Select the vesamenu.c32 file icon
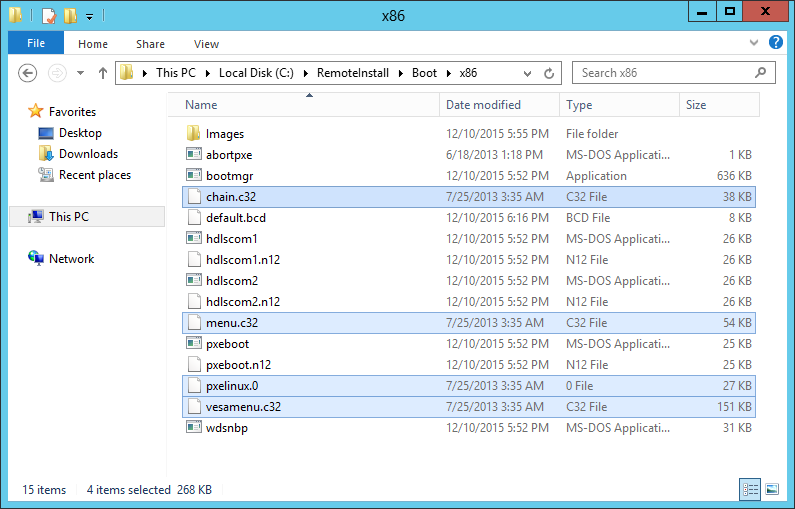Viewport: 795px width, 509px height. (194, 407)
